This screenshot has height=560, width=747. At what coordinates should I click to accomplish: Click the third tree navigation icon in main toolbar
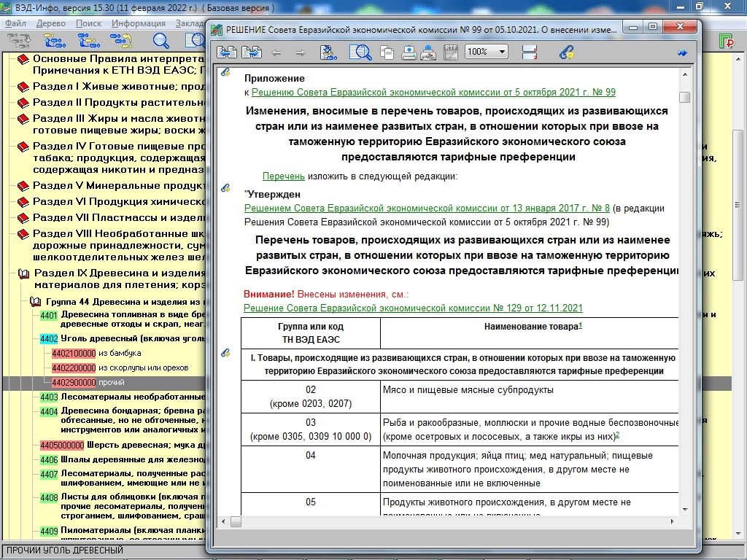pos(89,42)
